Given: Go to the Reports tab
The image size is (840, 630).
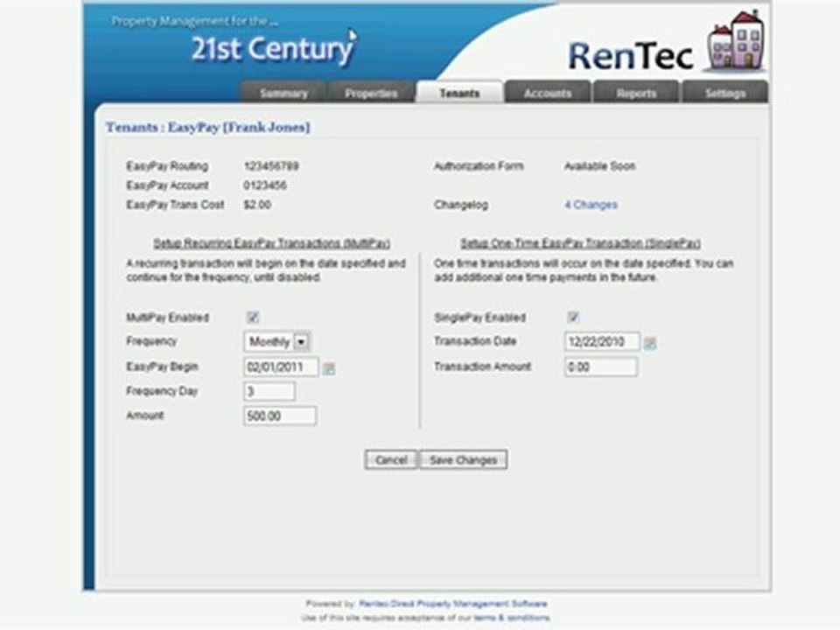Looking at the screenshot, I should point(636,93).
